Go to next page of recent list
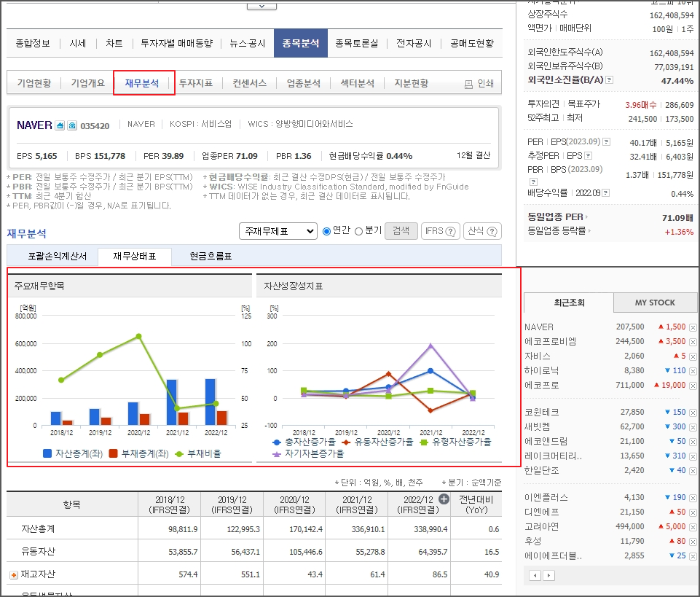Screen dimensions: 700x597 click(548, 576)
